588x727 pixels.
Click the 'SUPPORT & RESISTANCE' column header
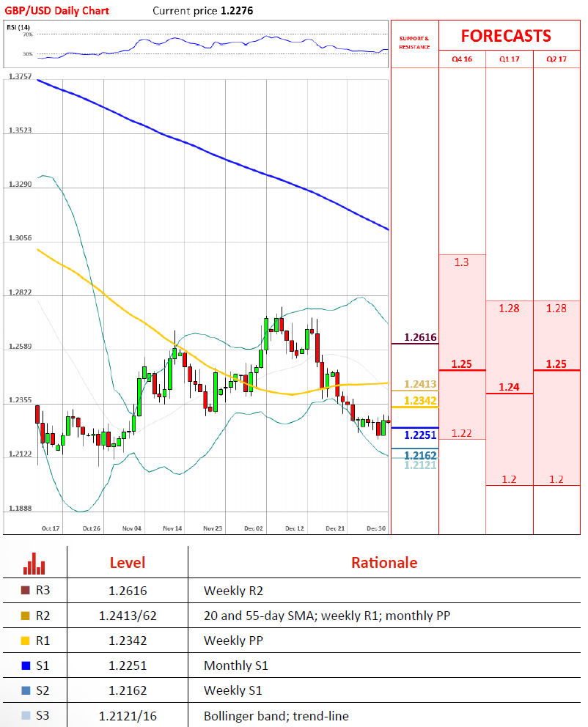tap(414, 43)
